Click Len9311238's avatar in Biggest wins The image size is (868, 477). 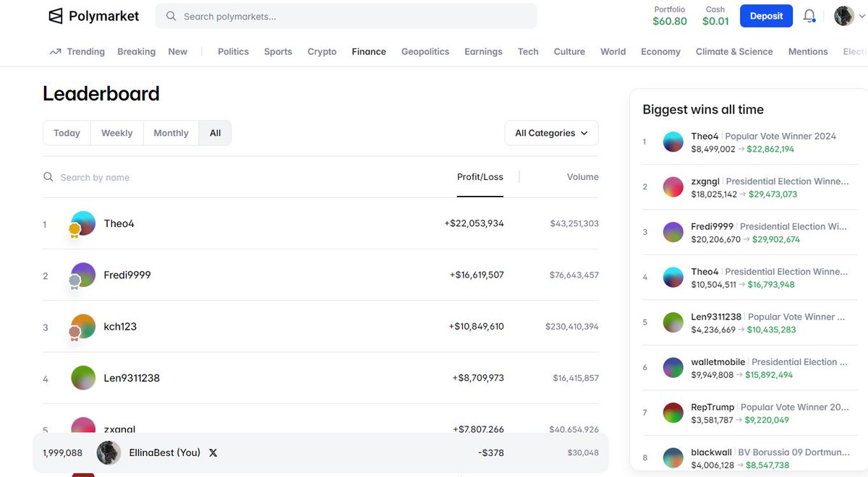(673, 322)
